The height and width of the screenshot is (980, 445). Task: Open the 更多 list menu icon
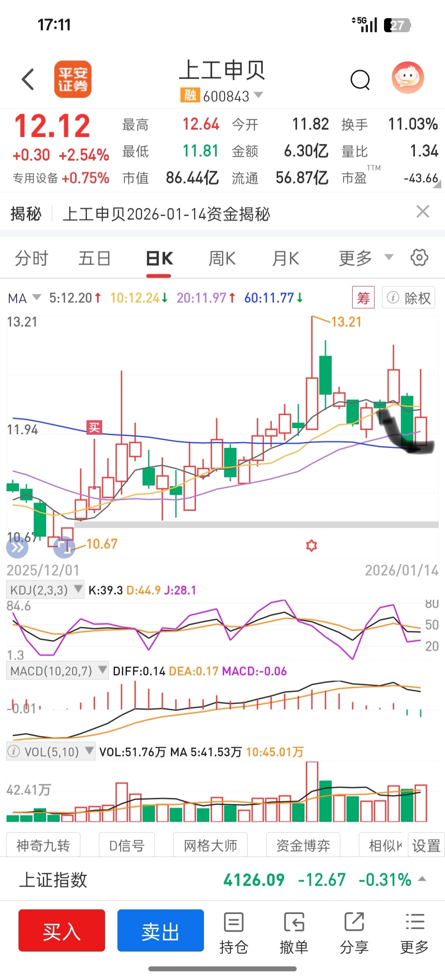click(414, 933)
